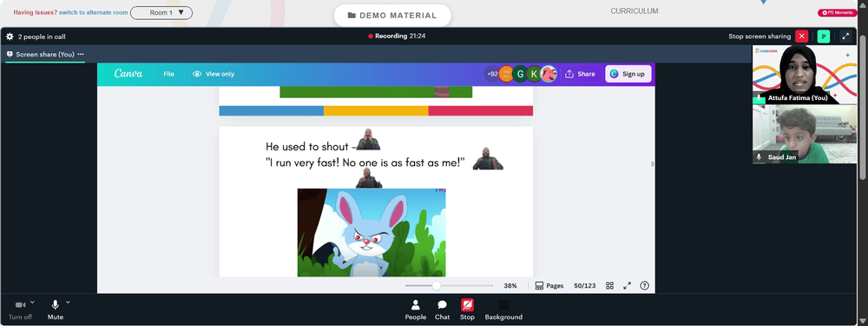868x326 pixels.
Task: Click Saud Jan video tile
Action: (x=805, y=134)
